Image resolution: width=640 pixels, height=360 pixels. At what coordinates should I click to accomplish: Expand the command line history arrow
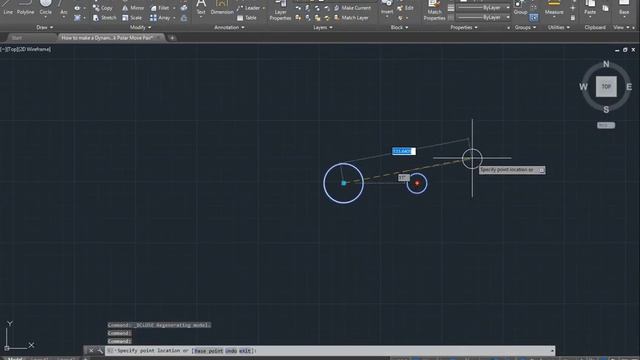point(552,351)
